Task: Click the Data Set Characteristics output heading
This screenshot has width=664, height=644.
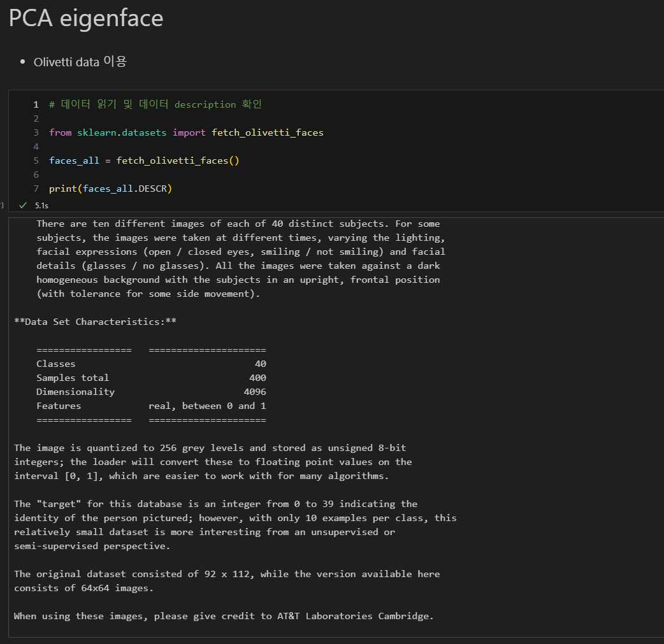Action: point(95,322)
